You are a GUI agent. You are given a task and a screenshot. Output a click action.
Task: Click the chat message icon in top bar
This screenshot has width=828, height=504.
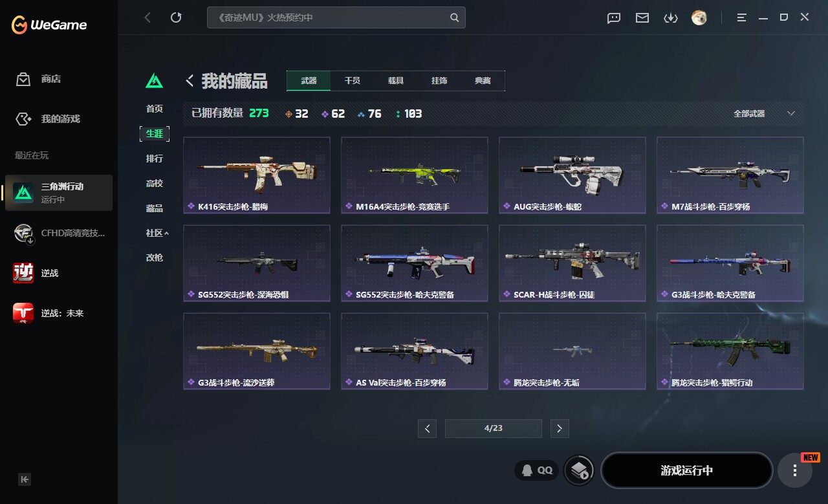(x=614, y=18)
